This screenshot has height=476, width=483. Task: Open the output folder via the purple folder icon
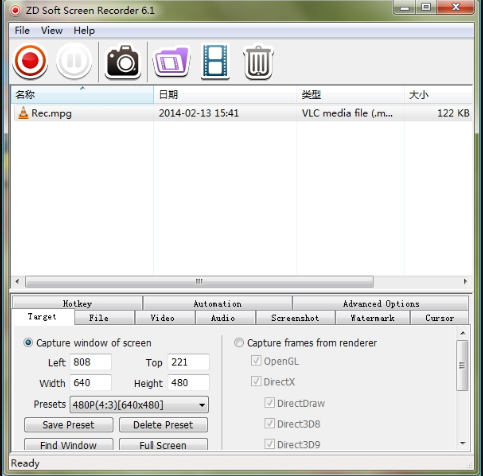click(171, 62)
